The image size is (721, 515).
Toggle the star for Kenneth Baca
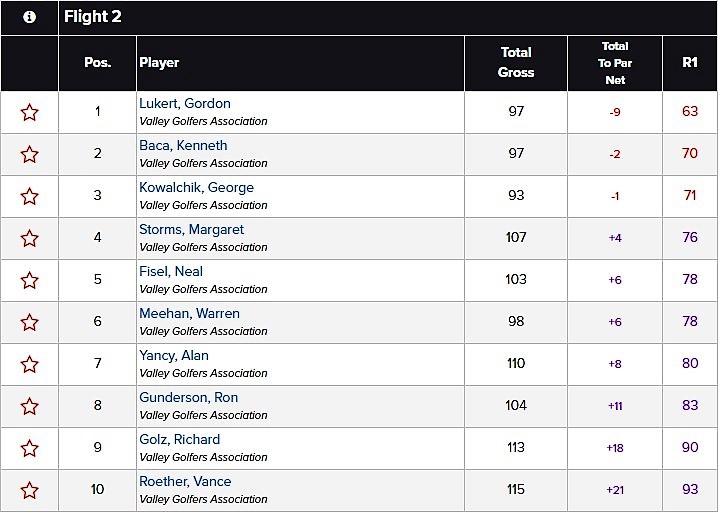29,154
